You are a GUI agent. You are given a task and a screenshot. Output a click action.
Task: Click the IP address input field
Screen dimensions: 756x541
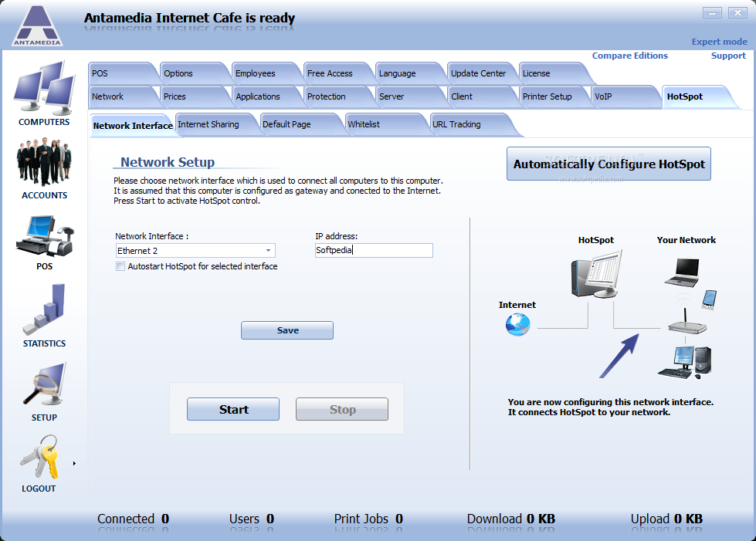pos(374,250)
